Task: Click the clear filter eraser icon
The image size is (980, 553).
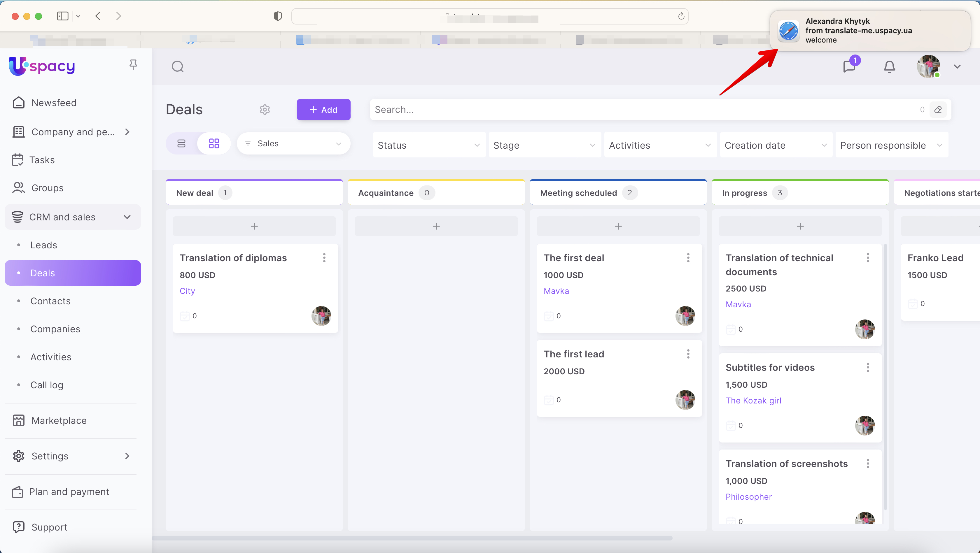Action: [x=938, y=110]
